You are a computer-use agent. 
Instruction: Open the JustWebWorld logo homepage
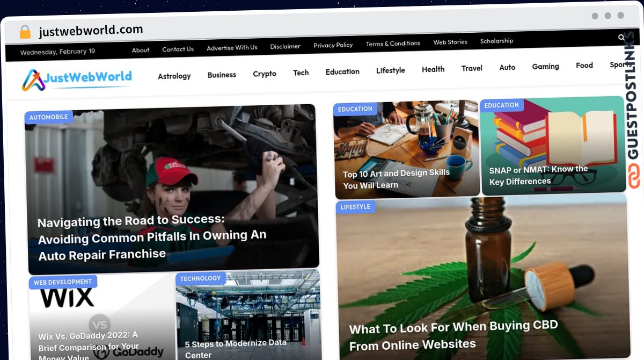click(x=77, y=79)
